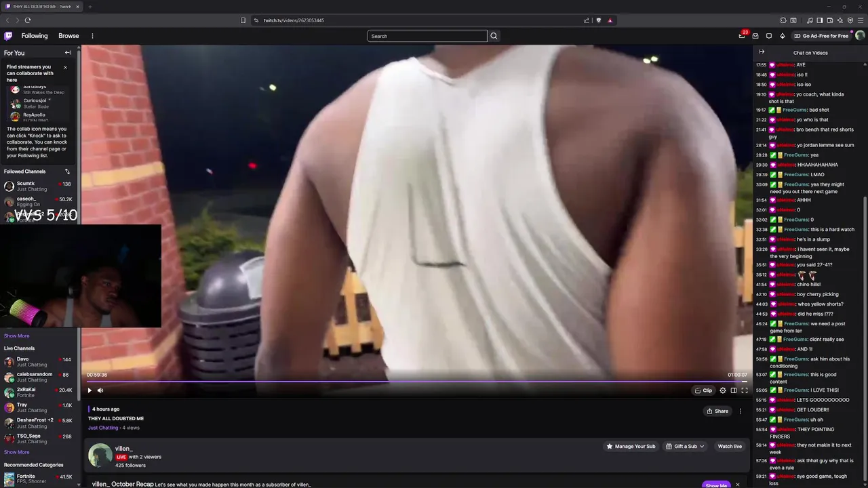Collapse the For You sidebar
This screenshot has height=488, width=868.
(x=68, y=53)
